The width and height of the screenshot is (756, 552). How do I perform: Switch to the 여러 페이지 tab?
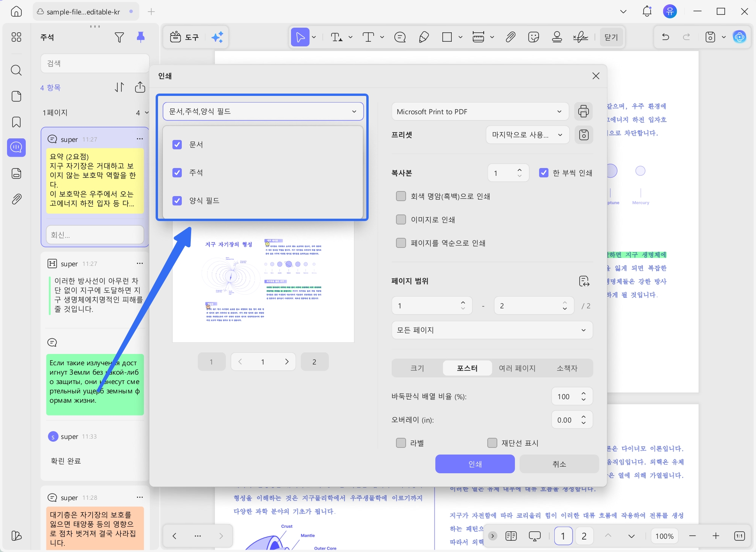pos(517,368)
